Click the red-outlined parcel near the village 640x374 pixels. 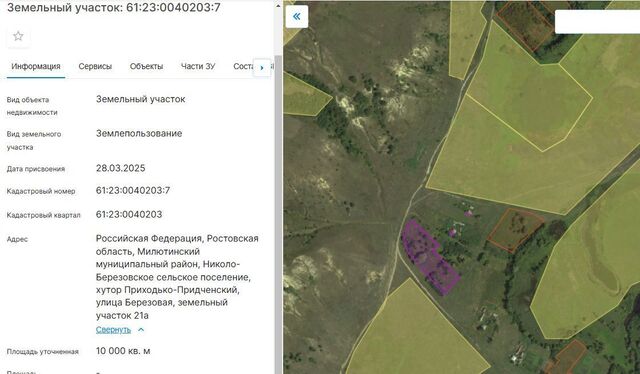point(515,230)
